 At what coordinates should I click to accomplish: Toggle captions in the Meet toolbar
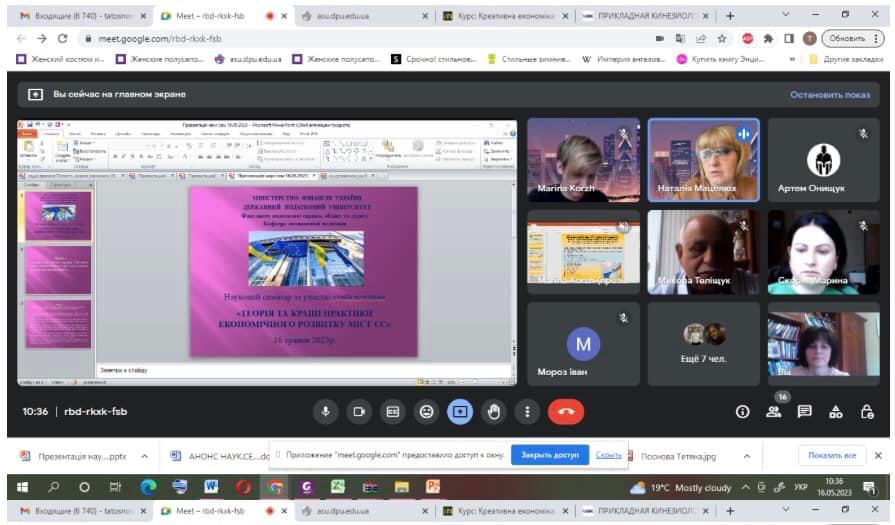click(x=393, y=411)
